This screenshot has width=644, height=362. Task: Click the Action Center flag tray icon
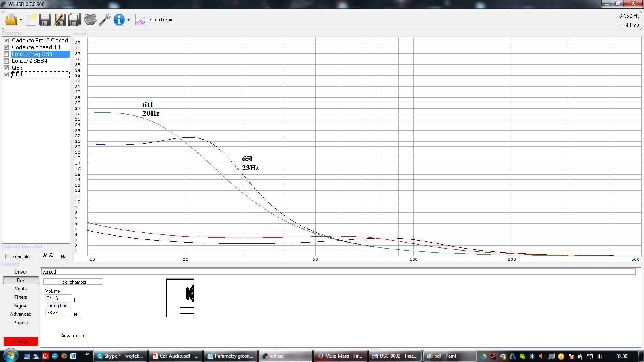click(571, 356)
